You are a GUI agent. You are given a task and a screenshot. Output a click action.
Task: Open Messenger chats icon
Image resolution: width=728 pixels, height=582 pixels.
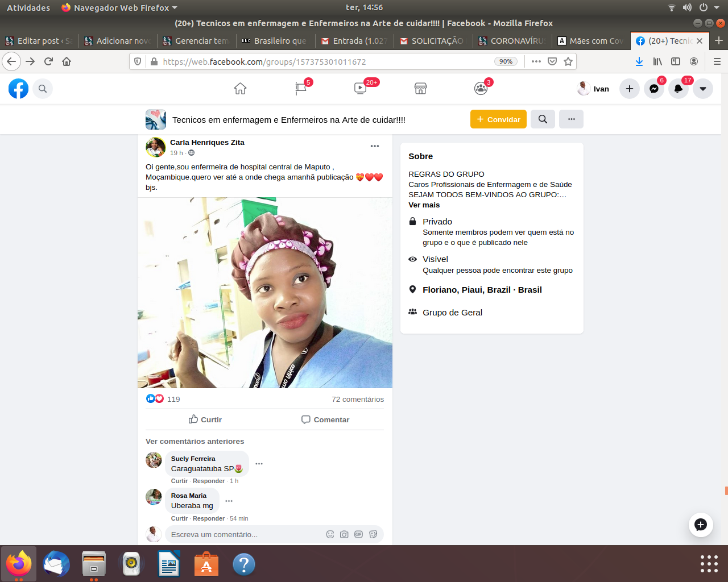point(654,89)
